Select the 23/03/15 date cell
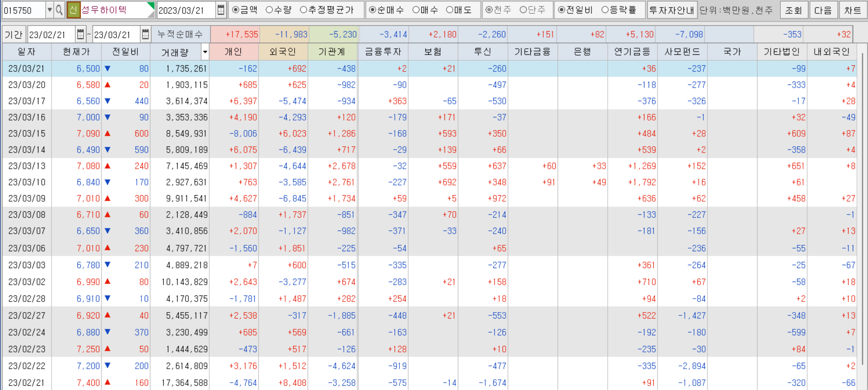 (27, 134)
